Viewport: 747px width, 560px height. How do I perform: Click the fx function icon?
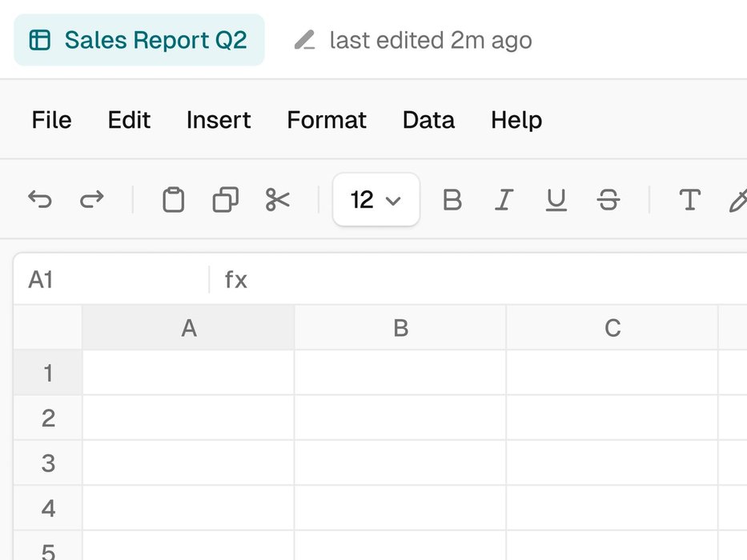click(x=236, y=279)
